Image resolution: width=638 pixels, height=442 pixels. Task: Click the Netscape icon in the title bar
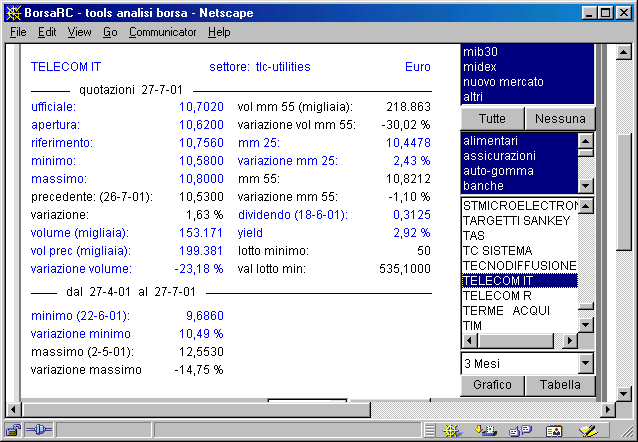(13, 13)
